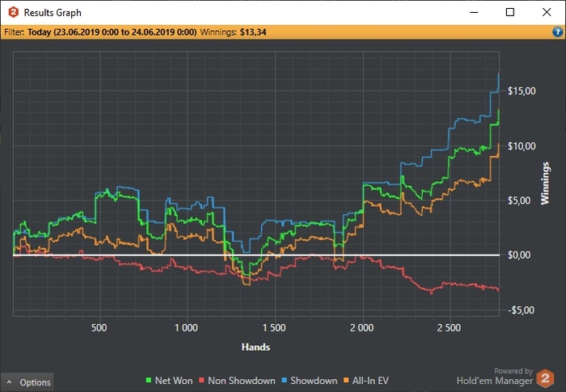The width and height of the screenshot is (566, 392).
Task: Click the 2 000 hands axis label
Action: coord(361,328)
